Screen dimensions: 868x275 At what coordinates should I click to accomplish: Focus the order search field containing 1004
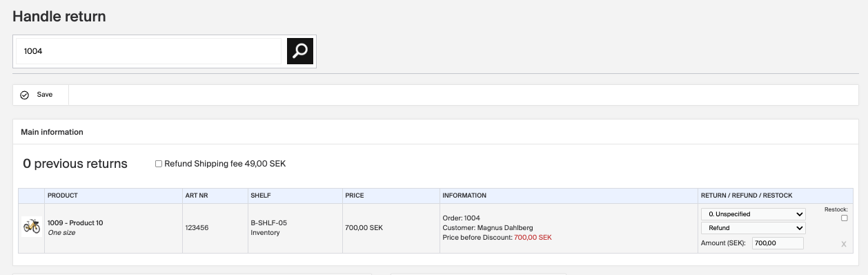[149, 51]
